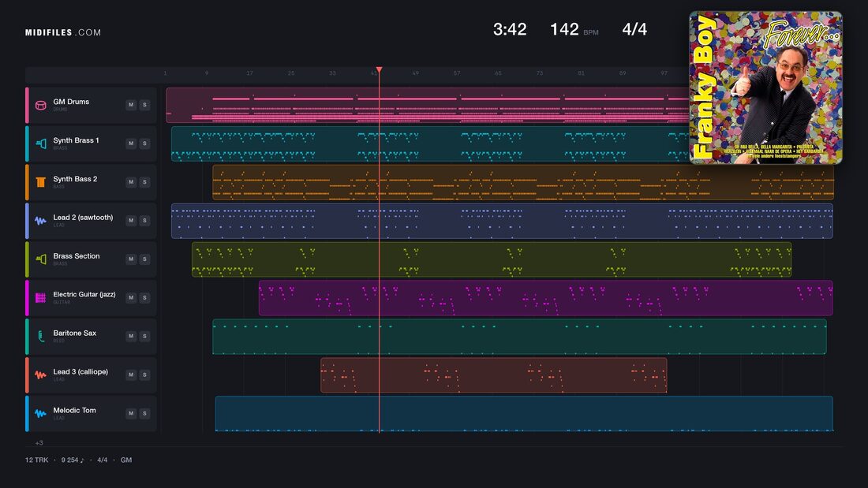Select the Brass Section track name
868x488 pixels.
point(77,256)
